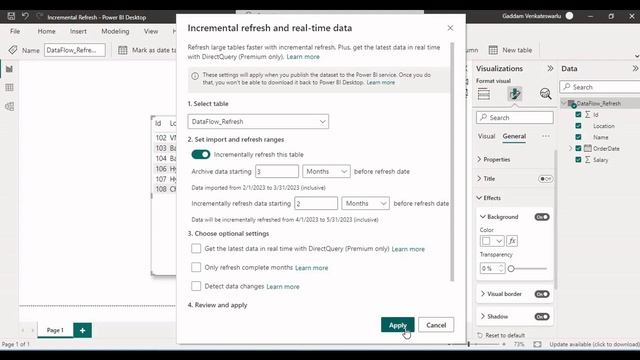The width and height of the screenshot is (640, 360).
Task: Open Learn more link for Detect data changes
Action: pos(283,287)
